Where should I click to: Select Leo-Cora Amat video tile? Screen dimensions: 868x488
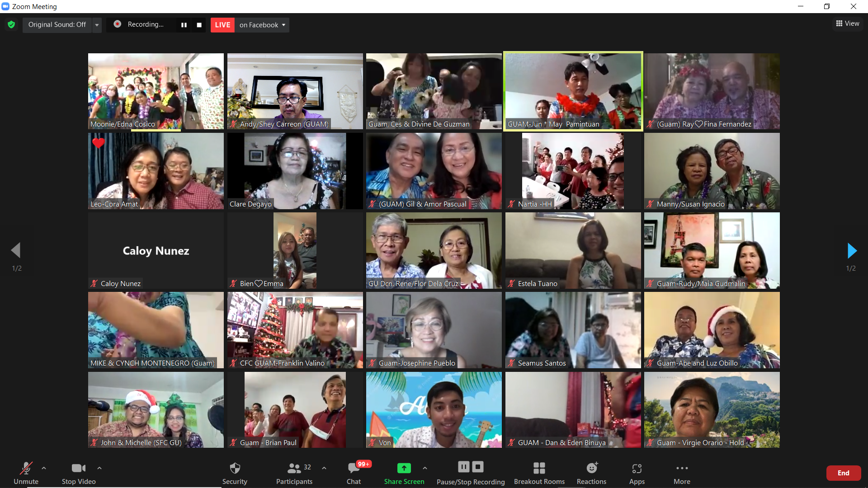click(156, 171)
